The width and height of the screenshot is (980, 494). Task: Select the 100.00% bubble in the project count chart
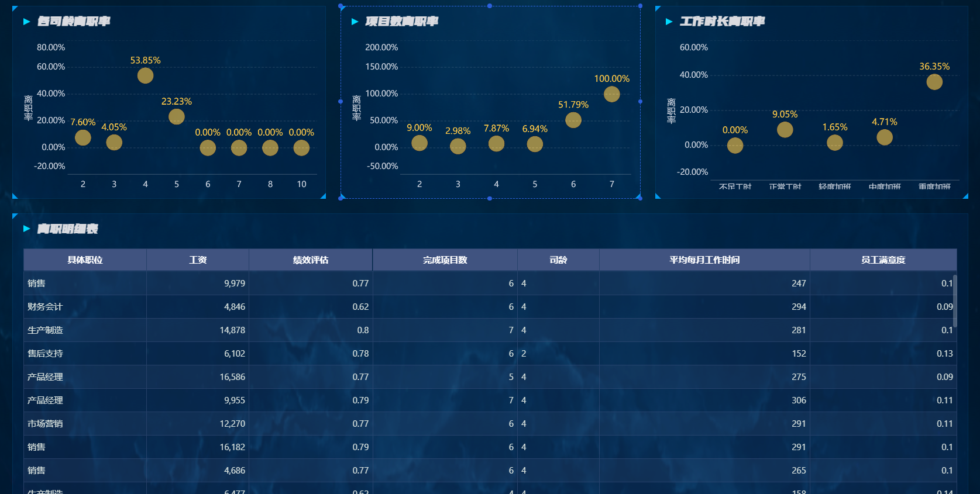point(611,94)
